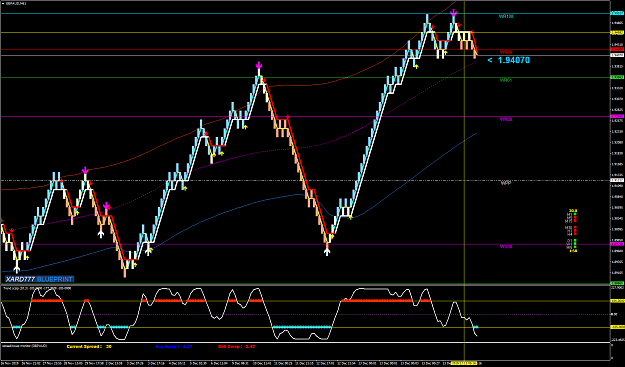The height and width of the screenshot is (367, 625).
Task: Select the yellow price tag on price axis
Action: [617, 33]
